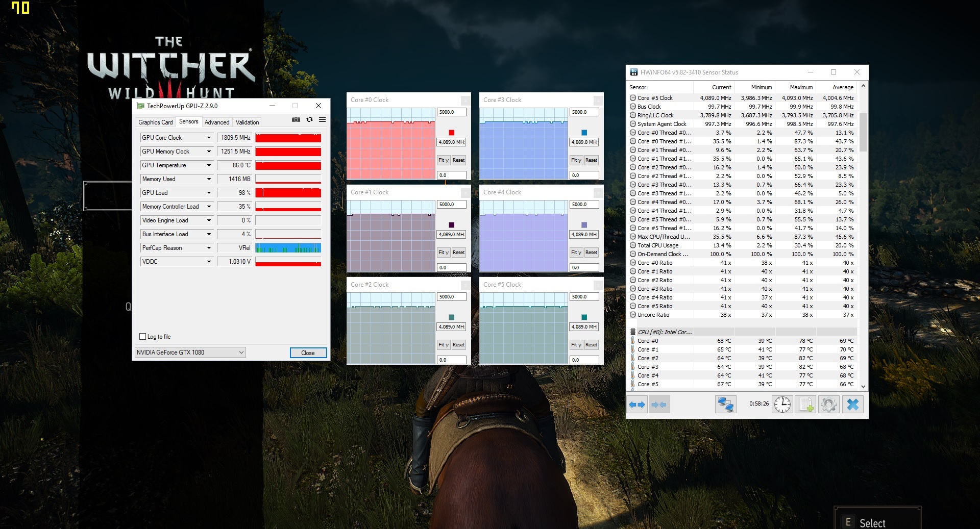Start HWiNFO logging with spreadsheet icon
The height and width of the screenshot is (529, 980).
[805, 405]
